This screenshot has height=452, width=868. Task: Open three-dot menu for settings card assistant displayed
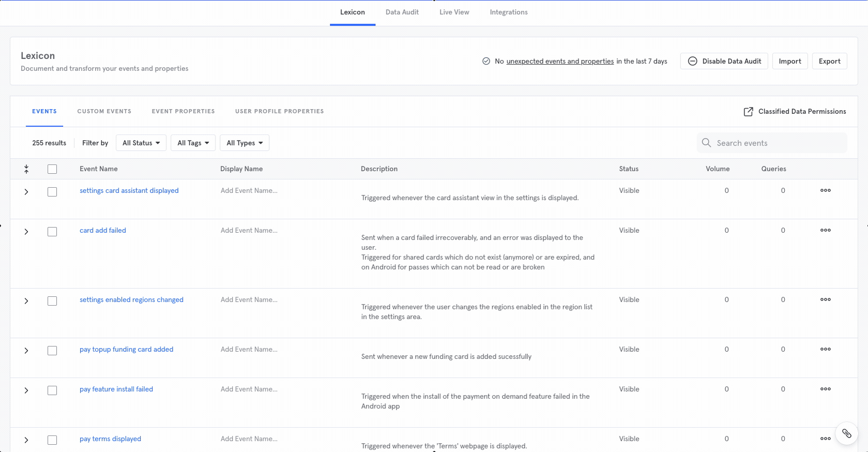(x=825, y=190)
